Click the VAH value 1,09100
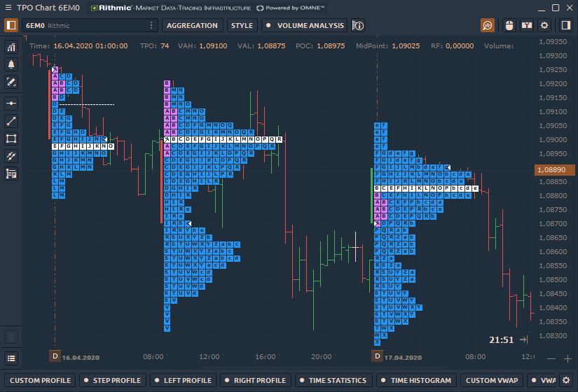Viewport: 578px width, 392px height. click(x=213, y=46)
